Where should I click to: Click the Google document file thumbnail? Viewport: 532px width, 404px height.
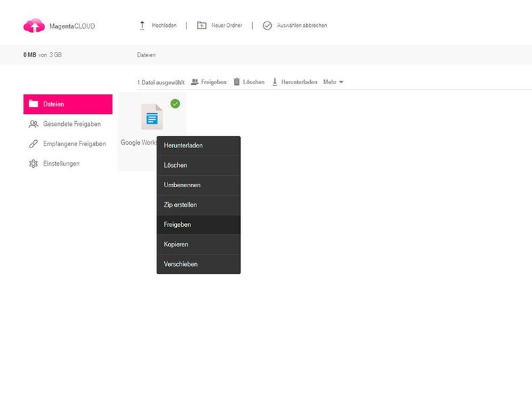pos(151,117)
